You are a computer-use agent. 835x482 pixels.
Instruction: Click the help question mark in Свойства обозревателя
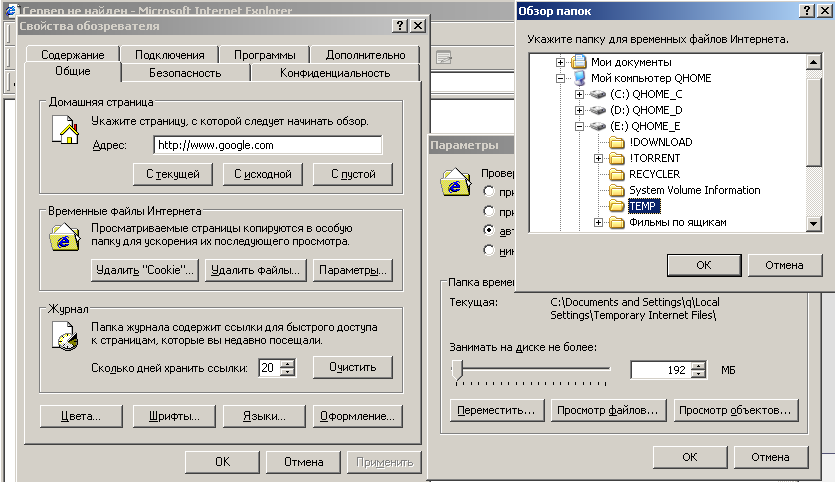point(400,26)
